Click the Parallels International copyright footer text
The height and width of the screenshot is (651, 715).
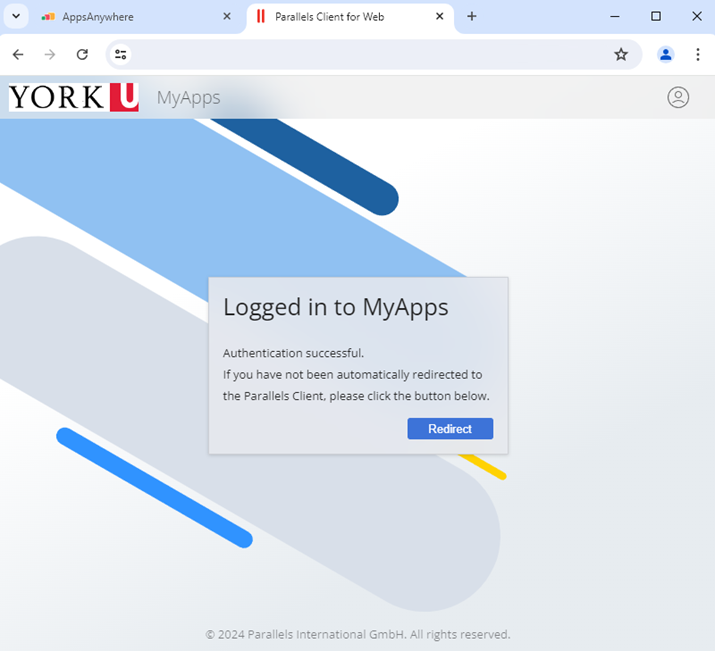(358, 634)
